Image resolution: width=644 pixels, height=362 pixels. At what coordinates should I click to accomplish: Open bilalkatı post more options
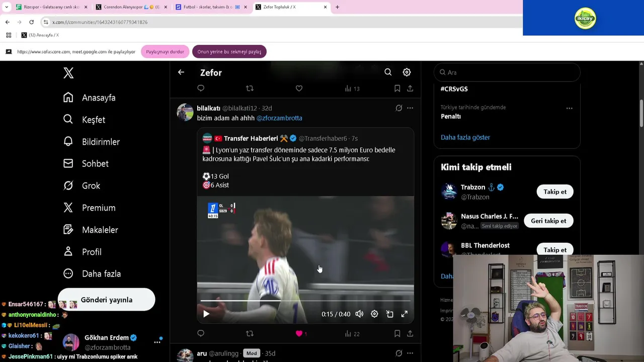point(410,108)
